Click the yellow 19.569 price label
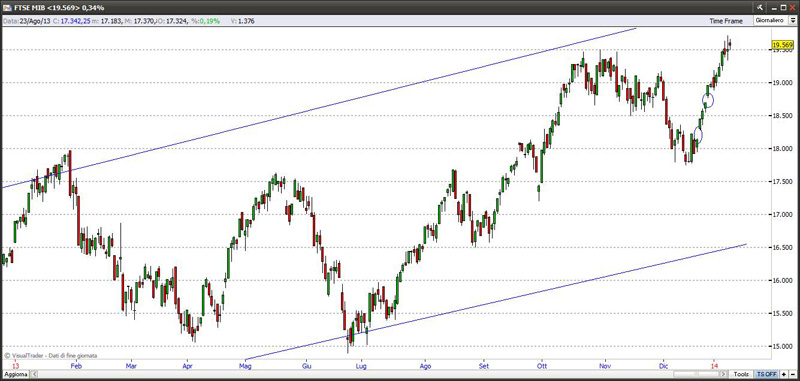Viewport: 800px width, 381px height. pyautogui.click(x=783, y=45)
